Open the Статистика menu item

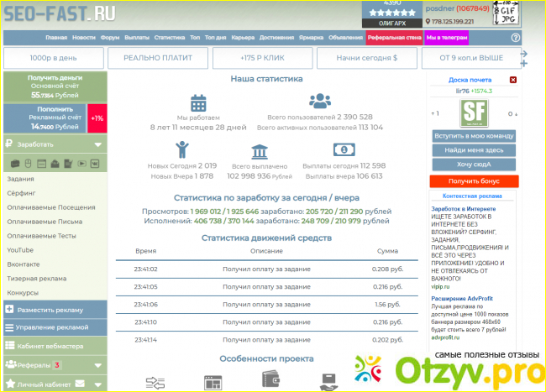[170, 38]
